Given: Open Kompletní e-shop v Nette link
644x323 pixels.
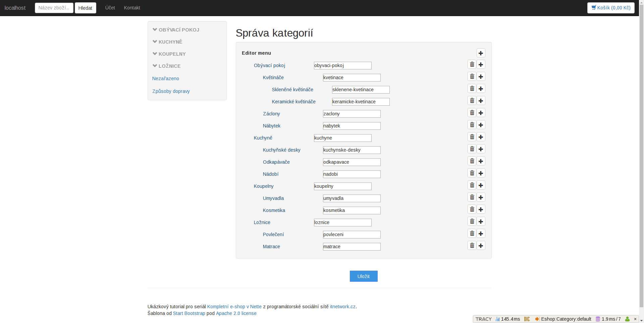Looking at the screenshot, I should click(234, 307).
